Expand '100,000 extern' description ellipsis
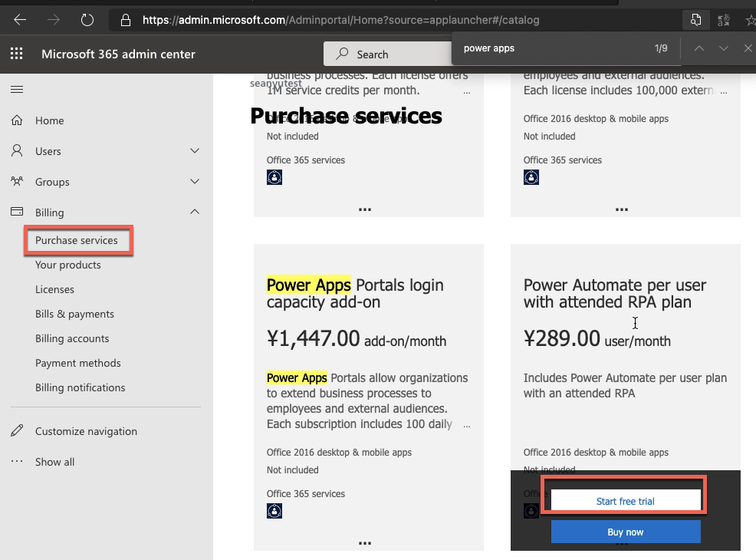Screen dimensions: 756x560 (723, 92)
